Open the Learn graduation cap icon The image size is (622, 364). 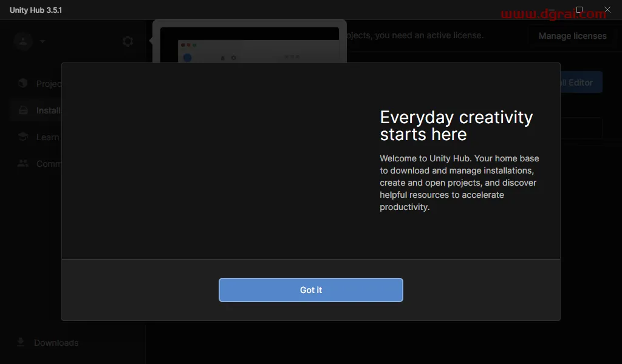coord(23,136)
